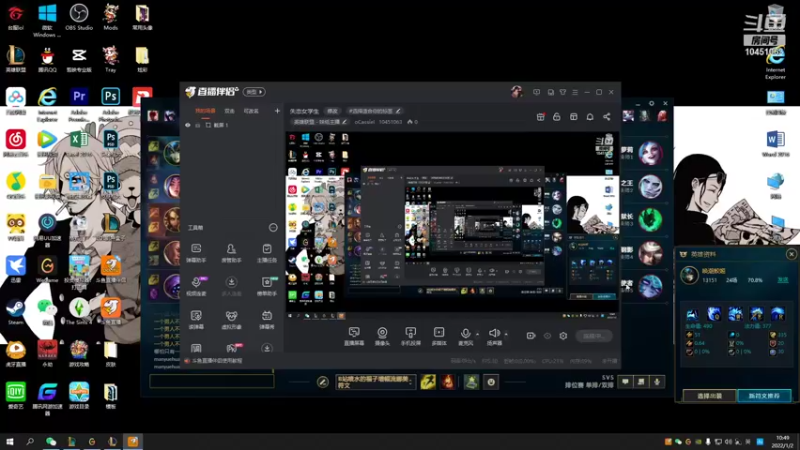
Task: Close the hero info overlay panel
Action: (791, 254)
